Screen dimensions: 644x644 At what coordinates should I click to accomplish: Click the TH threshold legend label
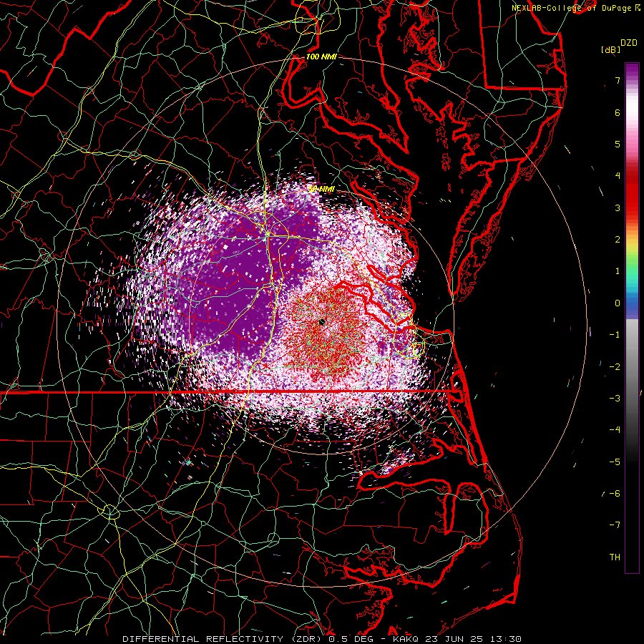[615, 557]
